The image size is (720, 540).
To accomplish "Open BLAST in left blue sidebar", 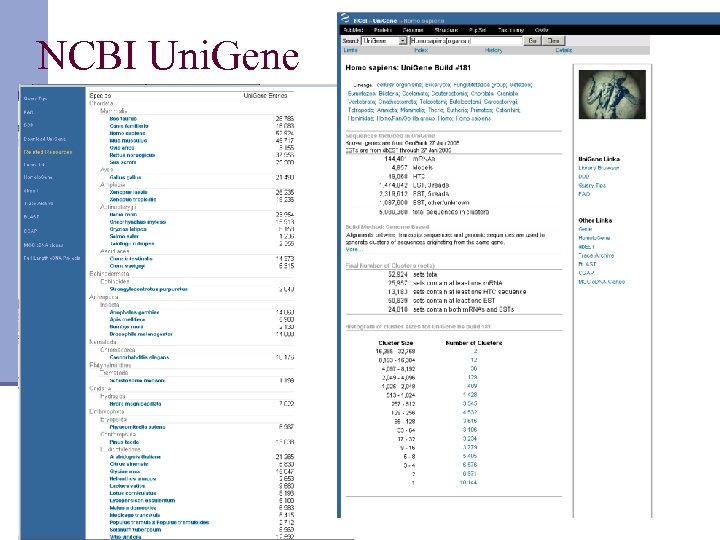I will click(x=31, y=217).
